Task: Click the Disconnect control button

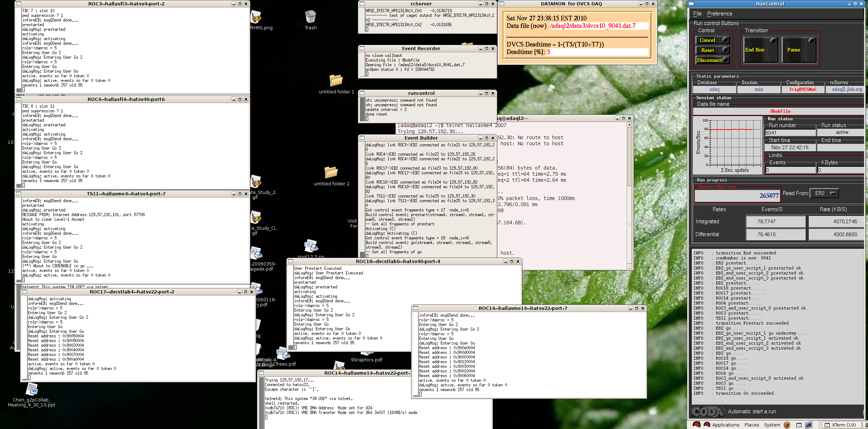Action: tap(713, 60)
